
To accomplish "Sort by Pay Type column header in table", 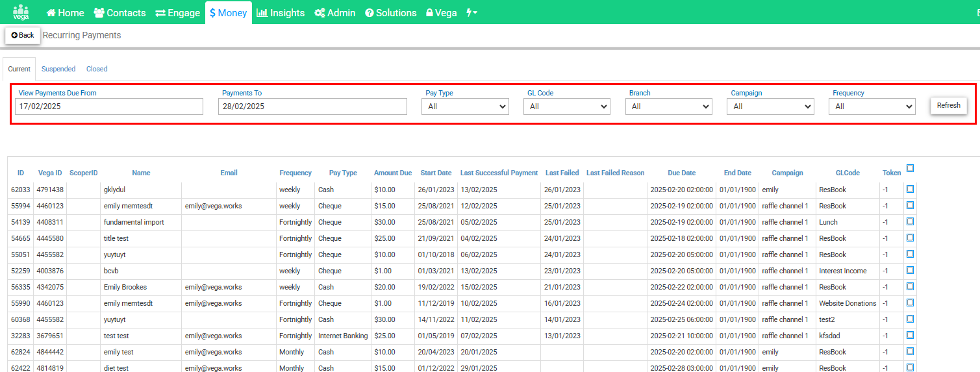I will pyautogui.click(x=343, y=173).
